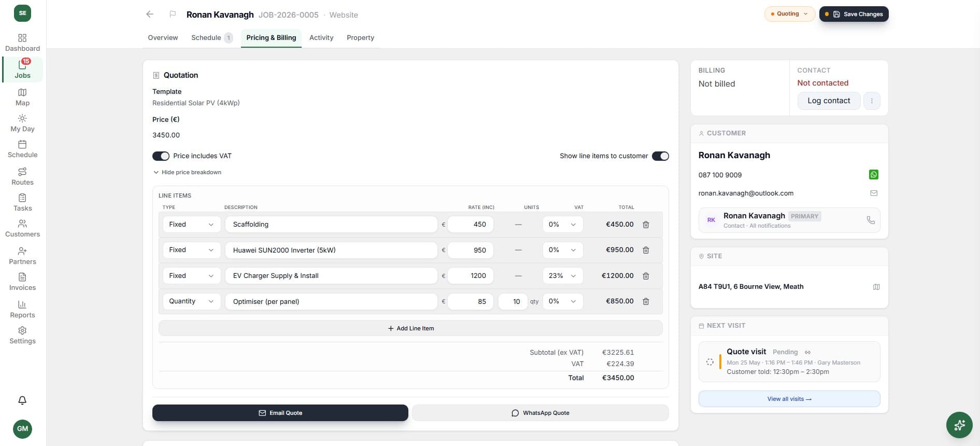The height and width of the screenshot is (446, 980).
Task: Delete the EV Charger line item
Action: click(646, 276)
